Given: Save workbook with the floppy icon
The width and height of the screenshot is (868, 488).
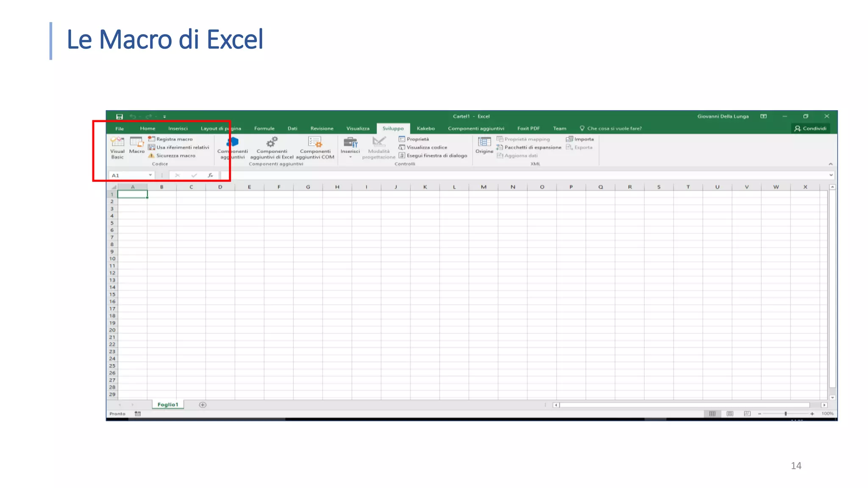Looking at the screenshot, I should click(120, 116).
